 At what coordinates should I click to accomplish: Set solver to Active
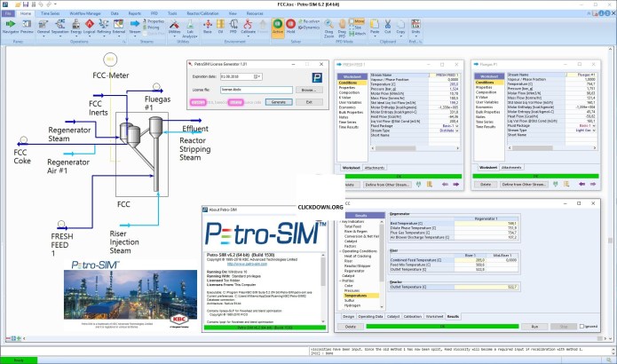click(x=278, y=27)
